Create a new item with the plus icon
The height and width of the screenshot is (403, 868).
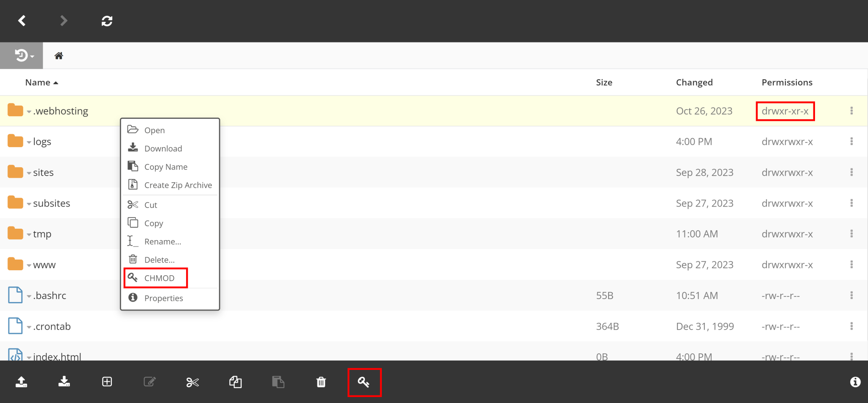[x=107, y=382]
